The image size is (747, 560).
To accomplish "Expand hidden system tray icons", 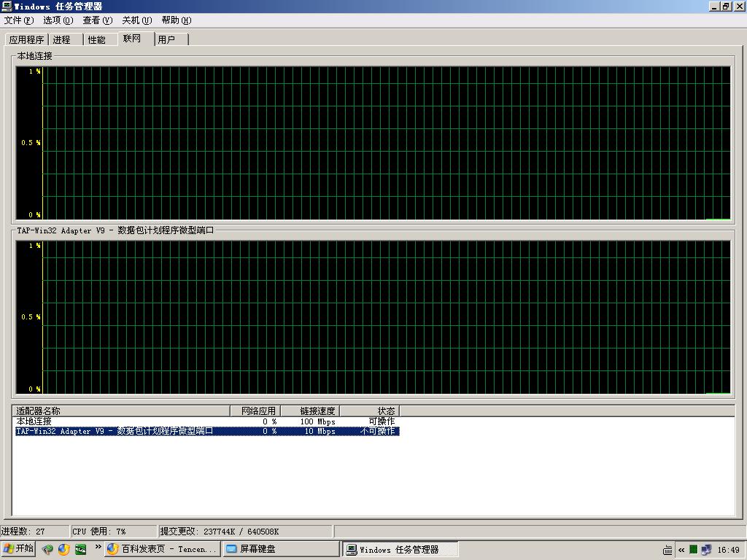I will 681,550.
